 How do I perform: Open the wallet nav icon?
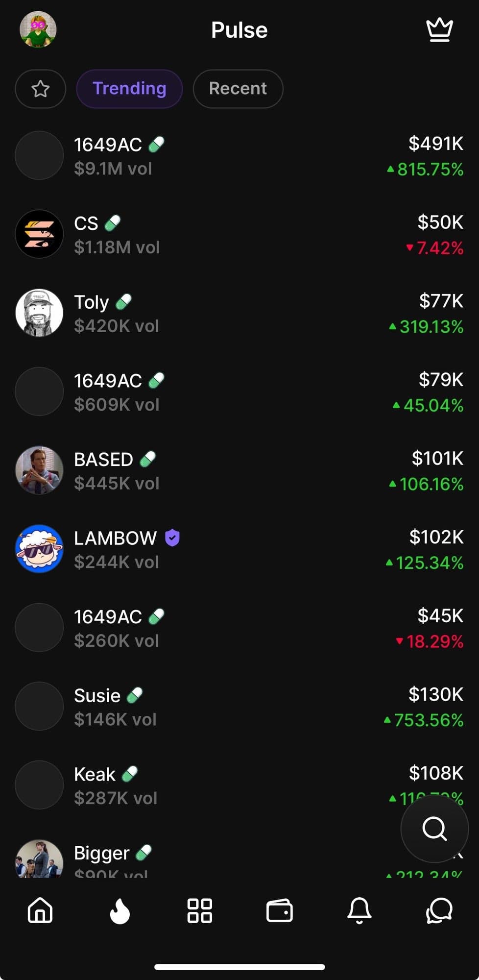click(x=280, y=911)
